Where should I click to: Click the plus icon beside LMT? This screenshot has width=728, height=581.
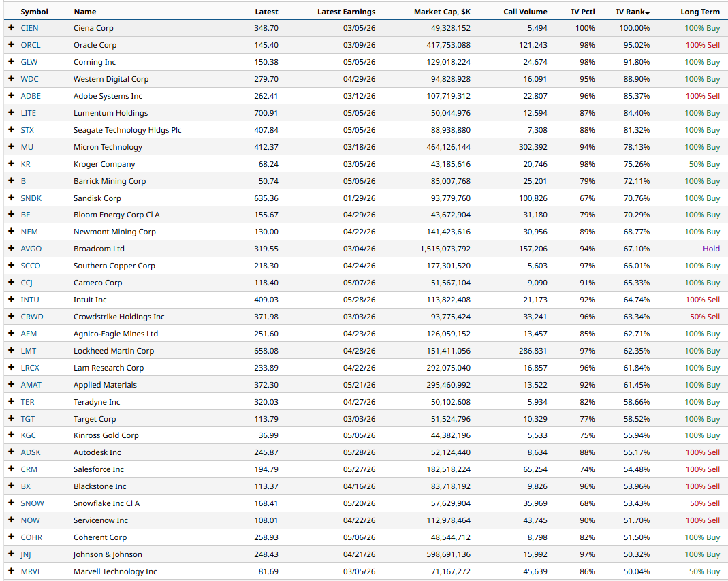[x=12, y=350]
